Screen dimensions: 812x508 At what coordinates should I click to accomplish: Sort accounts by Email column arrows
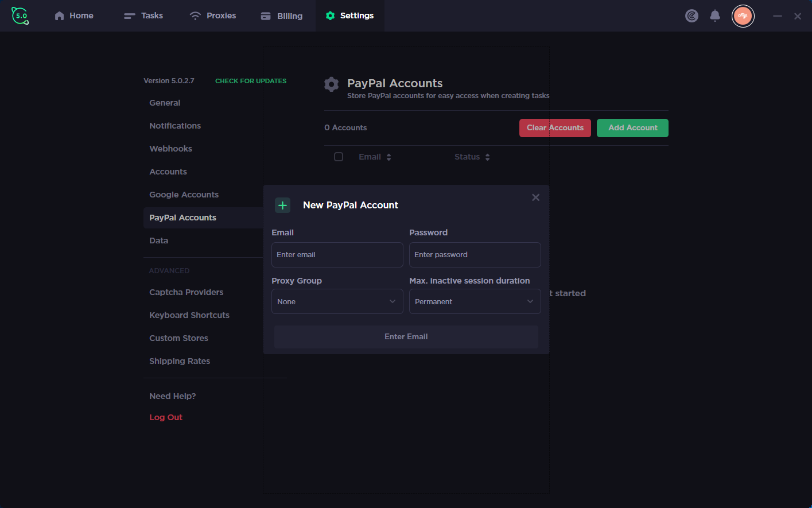[389, 157]
